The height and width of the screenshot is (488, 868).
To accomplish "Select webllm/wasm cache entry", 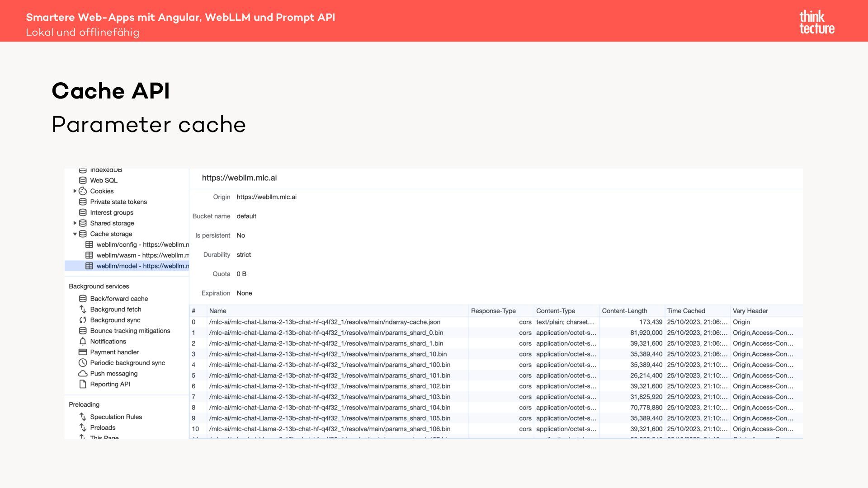I will pyautogui.click(x=142, y=255).
